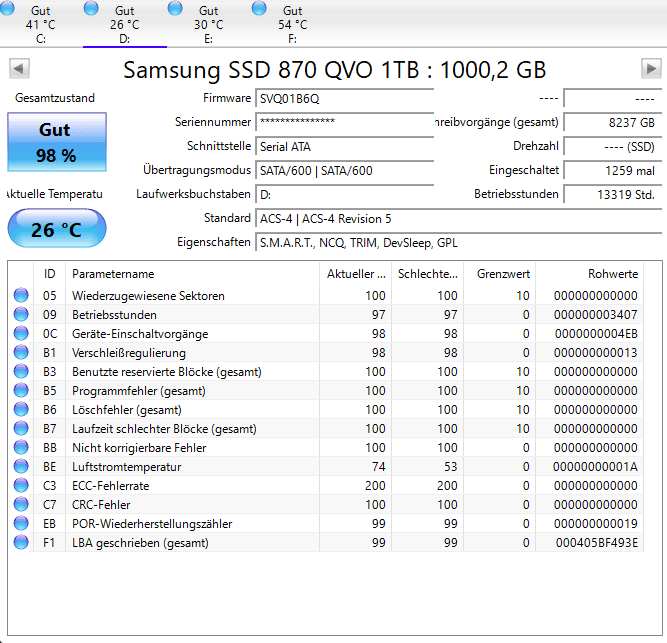Select the Geräte-Einschaltvorgänge parameter name
The image size is (667, 643).
click(140, 334)
